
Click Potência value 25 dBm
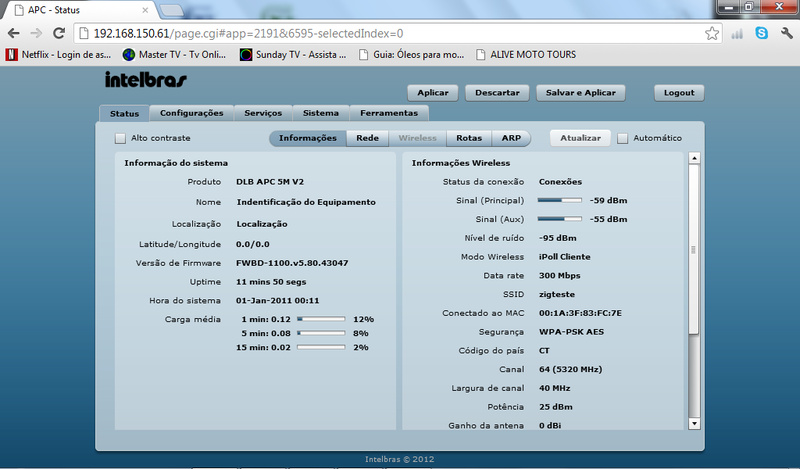(556, 407)
